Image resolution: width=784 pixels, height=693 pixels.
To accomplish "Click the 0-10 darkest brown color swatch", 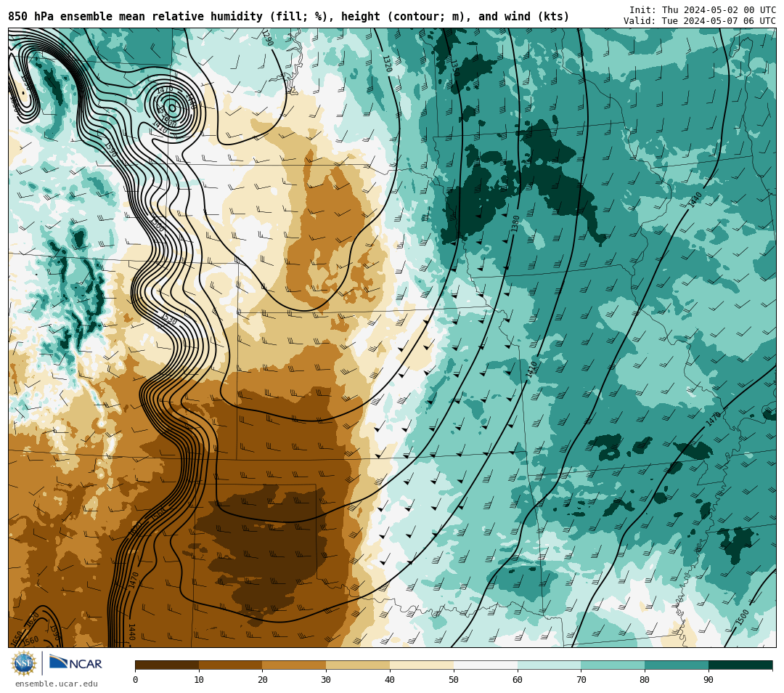I will (x=167, y=665).
